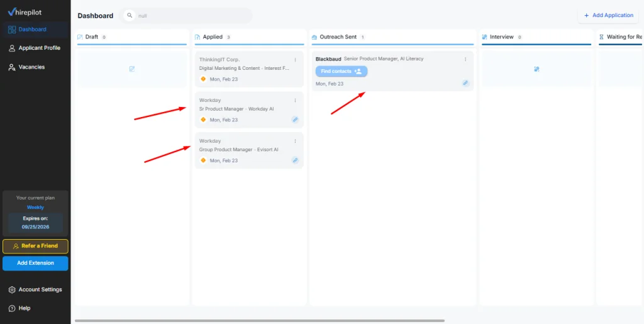Click the Add Application button
The image size is (644, 324).
point(608,15)
